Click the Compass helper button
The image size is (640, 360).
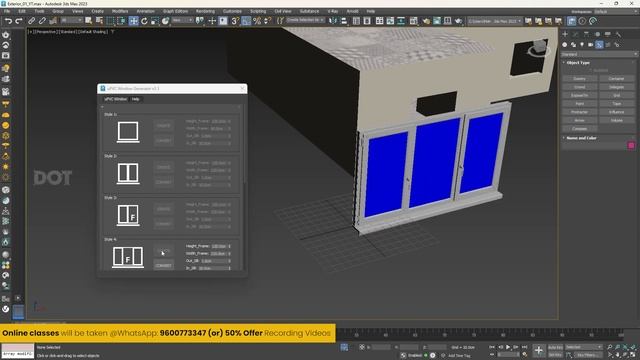coord(579,129)
